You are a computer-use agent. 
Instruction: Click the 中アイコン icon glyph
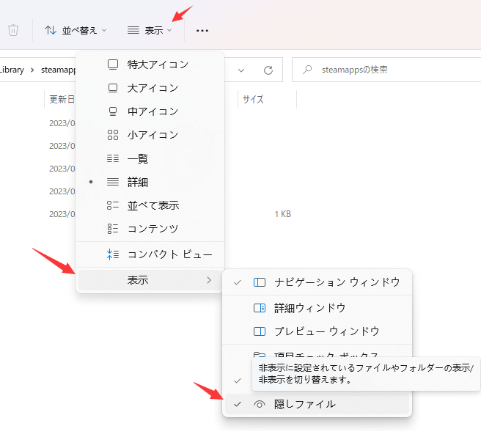point(113,111)
